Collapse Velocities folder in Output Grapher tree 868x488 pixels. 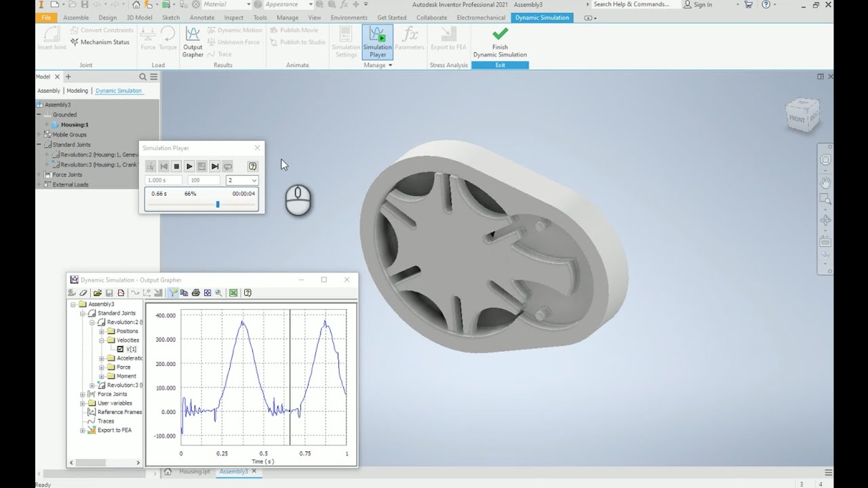coord(102,340)
